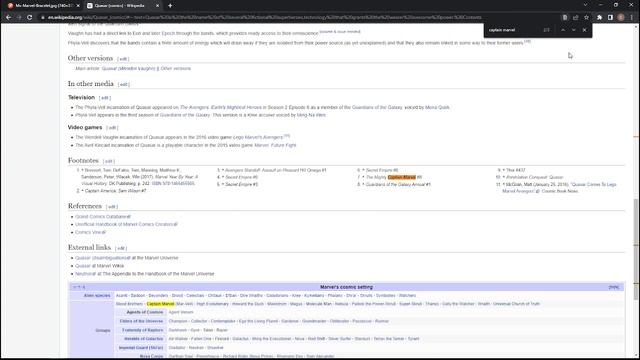Image resolution: width=640 pixels, height=360 pixels.
Task: Open the browser extensions puzzle icon
Action: (x=600, y=18)
